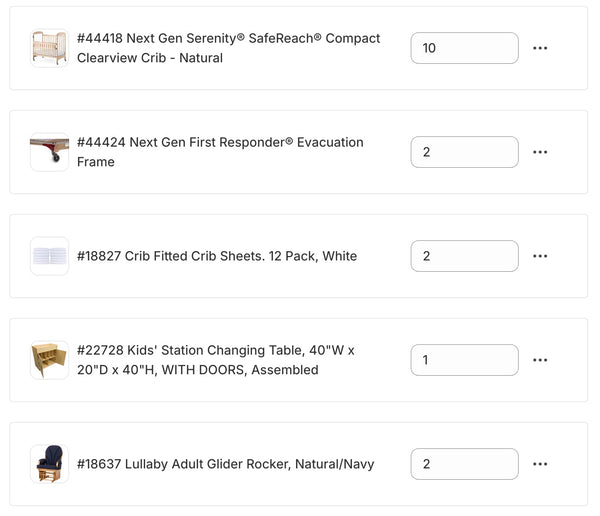Image resolution: width=600 pixels, height=516 pixels.
Task: Focus the quantity field showing 10 for crib
Action: pos(464,48)
